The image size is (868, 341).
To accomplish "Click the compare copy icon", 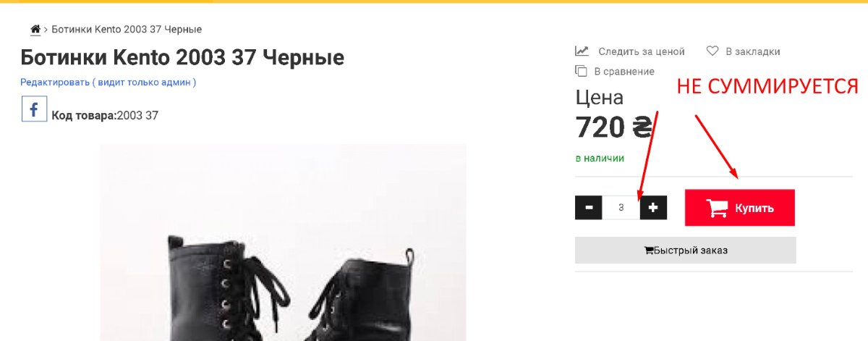I will pyautogui.click(x=581, y=71).
